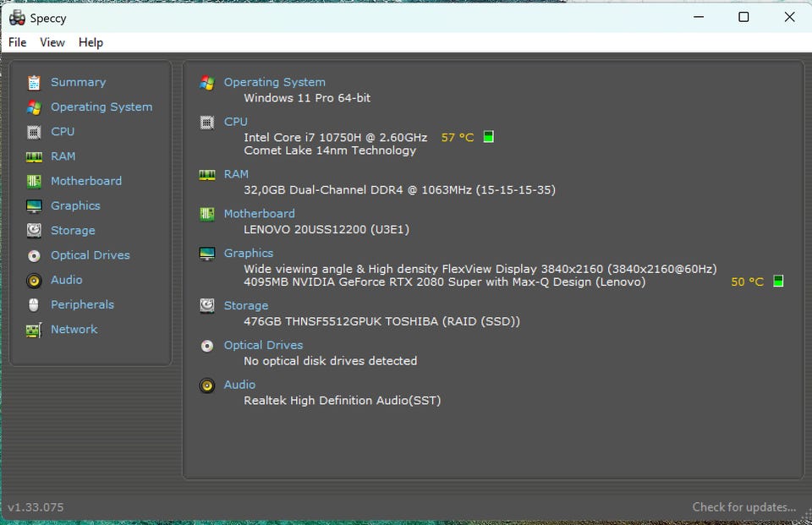
Task: Click the Motherboard heading link in summary
Action: 260,214
